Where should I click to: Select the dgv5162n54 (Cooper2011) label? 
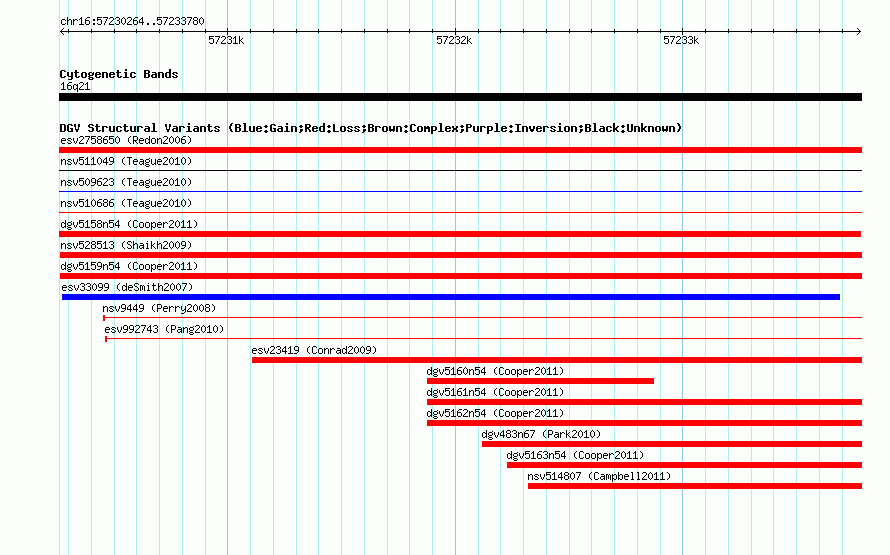495,413
